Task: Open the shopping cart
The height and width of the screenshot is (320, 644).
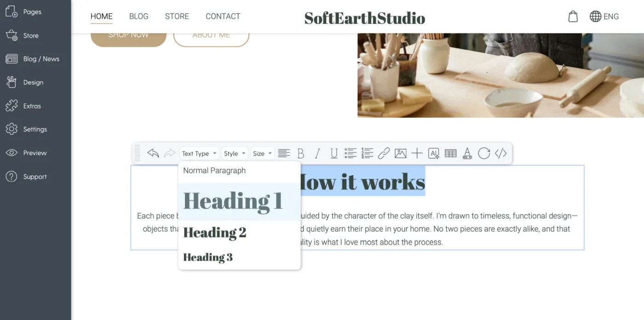Action: click(573, 16)
